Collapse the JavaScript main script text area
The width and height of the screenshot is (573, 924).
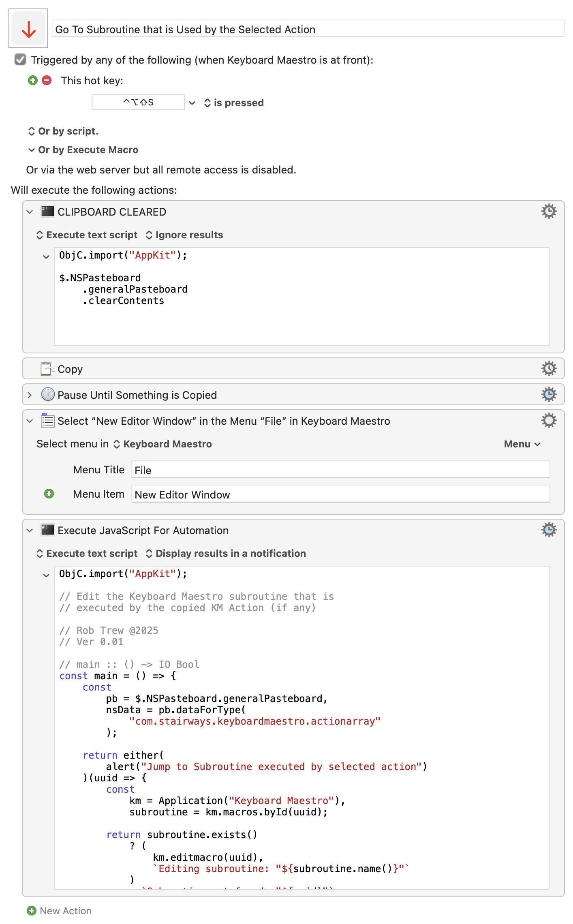46,575
